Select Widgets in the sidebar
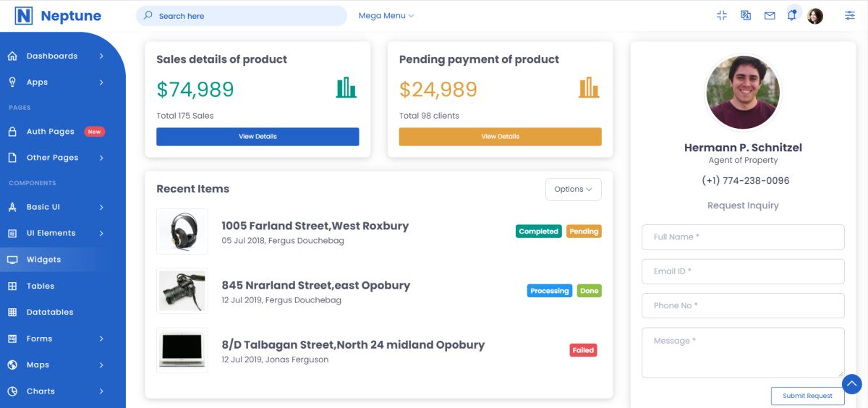Image resolution: width=868 pixels, height=408 pixels. tap(43, 260)
